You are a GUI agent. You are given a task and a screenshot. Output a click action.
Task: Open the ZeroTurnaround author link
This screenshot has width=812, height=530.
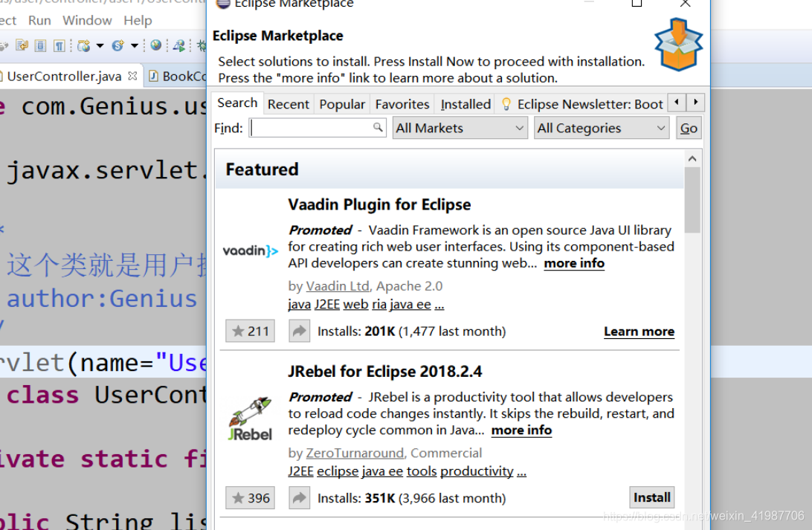click(355, 453)
